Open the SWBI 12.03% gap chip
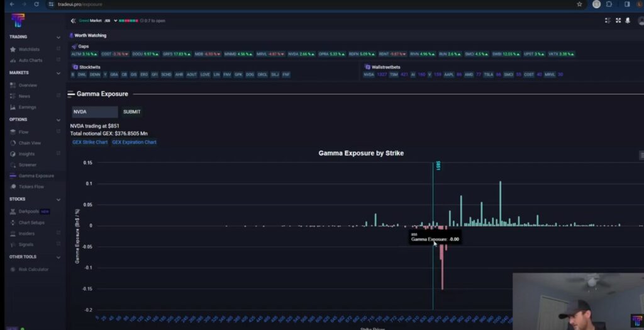 pos(506,54)
